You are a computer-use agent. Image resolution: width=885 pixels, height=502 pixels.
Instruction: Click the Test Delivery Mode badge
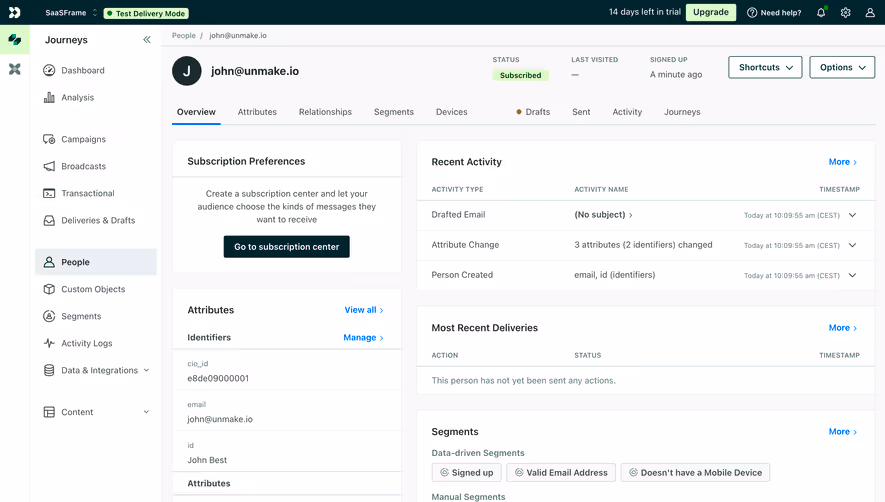point(146,13)
